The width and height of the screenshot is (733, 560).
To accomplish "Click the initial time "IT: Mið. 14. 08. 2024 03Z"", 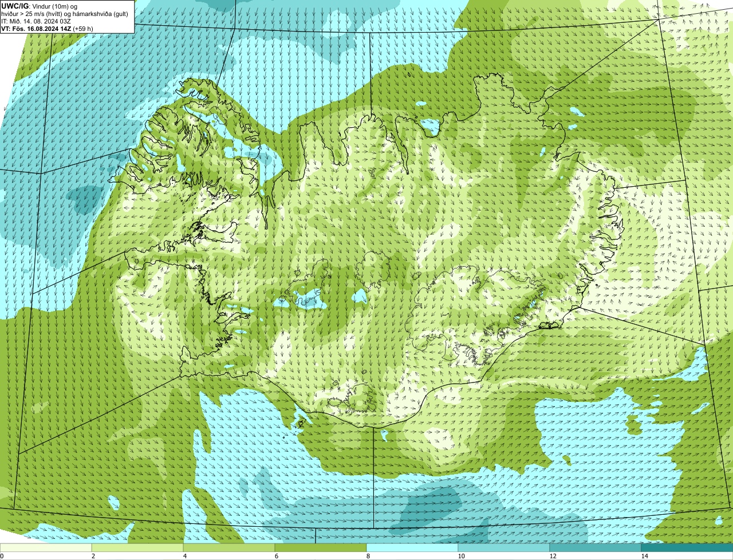I will (x=36, y=21).
